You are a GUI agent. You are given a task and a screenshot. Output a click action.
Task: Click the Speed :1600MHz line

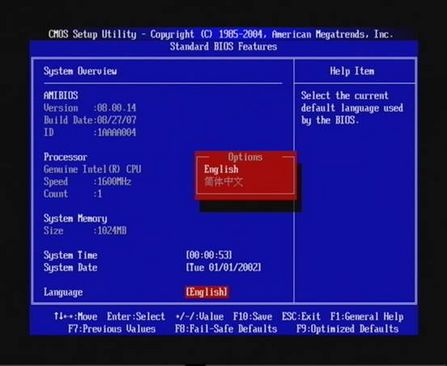pyautogui.click(x=87, y=182)
